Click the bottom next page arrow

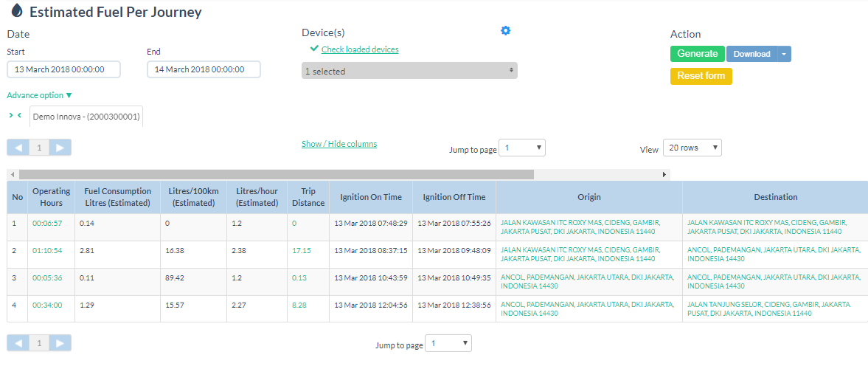(x=60, y=342)
